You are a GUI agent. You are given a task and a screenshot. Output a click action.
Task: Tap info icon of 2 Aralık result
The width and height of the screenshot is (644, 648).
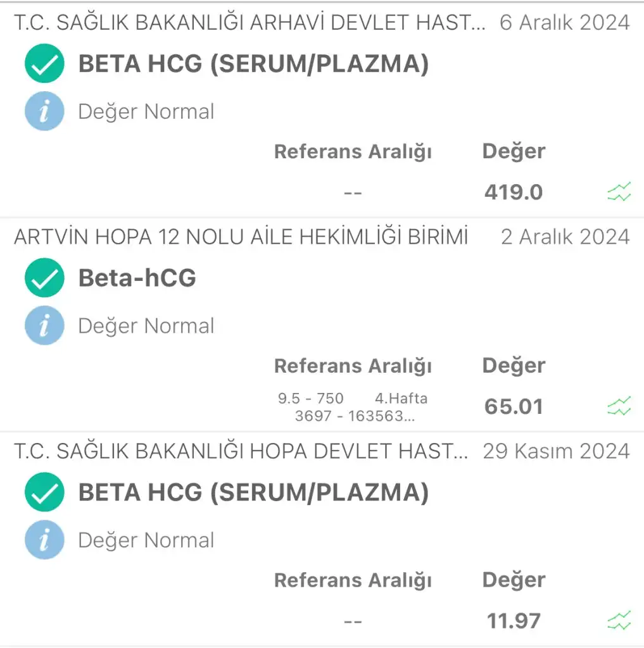(x=44, y=325)
